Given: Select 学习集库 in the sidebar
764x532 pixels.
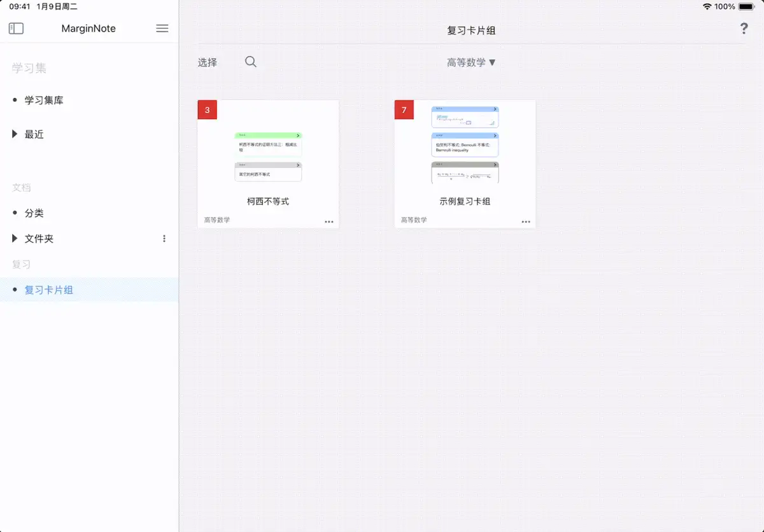Looking at the screenshot, I should [x=44, y=101].
